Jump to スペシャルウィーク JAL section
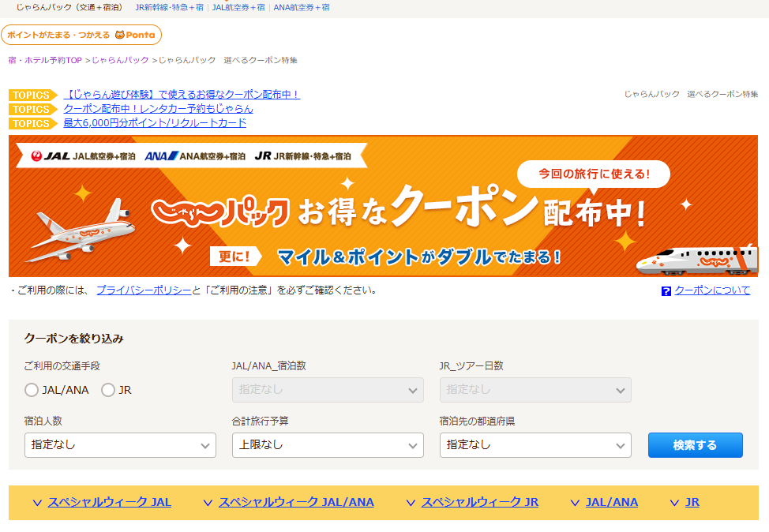769x532 pixels. pos(110,503)
